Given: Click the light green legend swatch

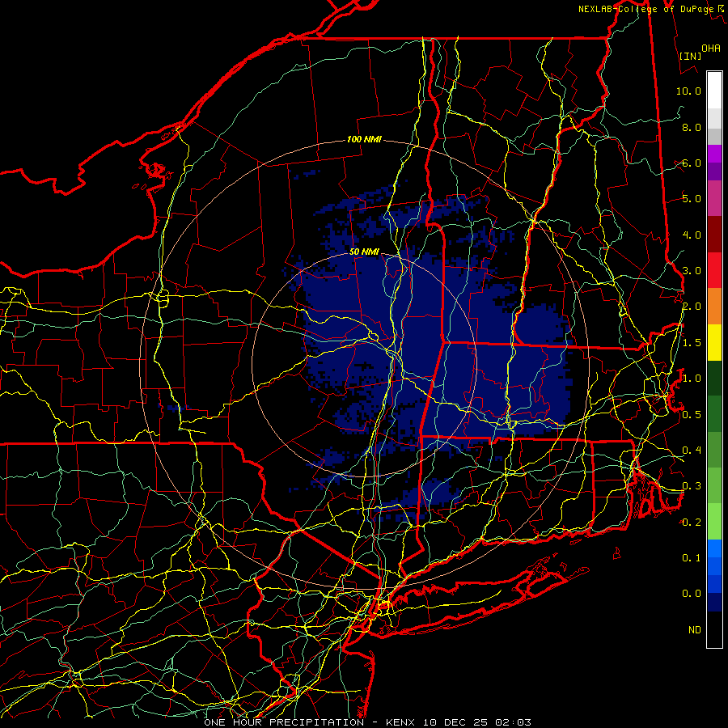Looking at the screenshot, I should point(714,522).
